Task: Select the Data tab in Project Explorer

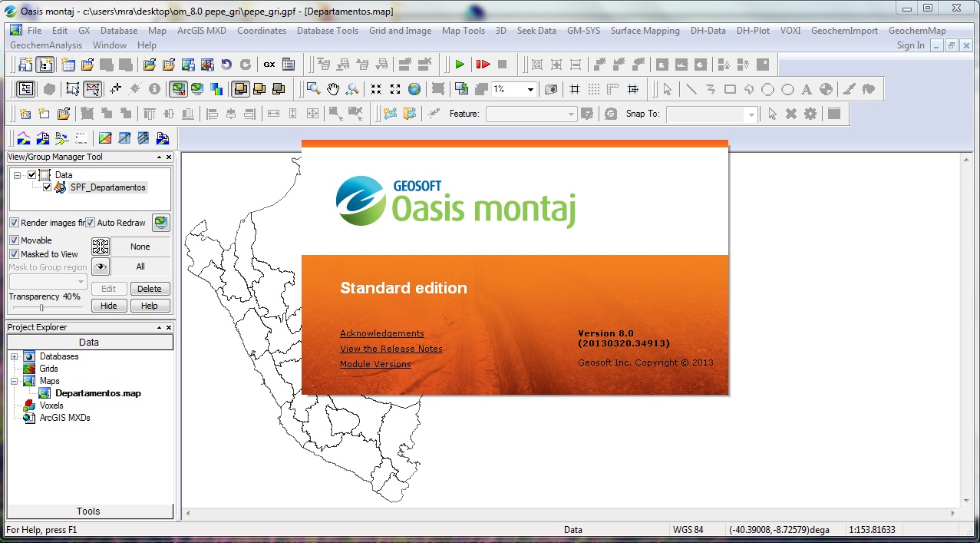Action: point(89,342)
